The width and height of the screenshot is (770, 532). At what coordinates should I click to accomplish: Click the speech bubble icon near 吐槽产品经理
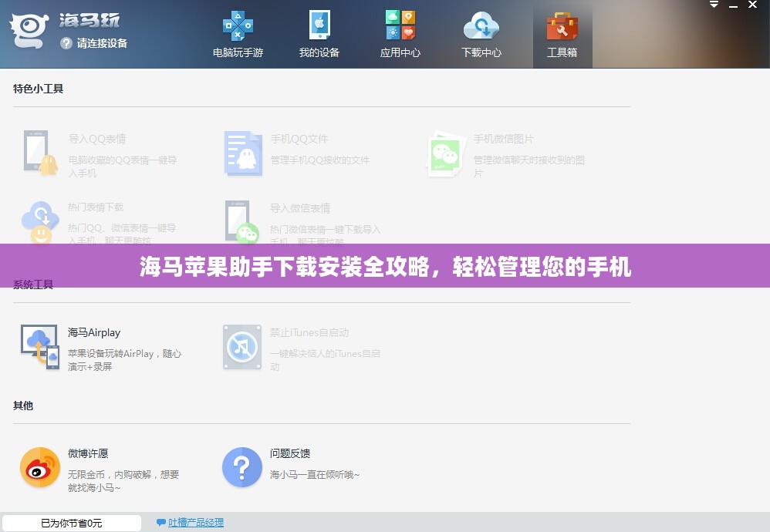pyautogui.click(x=160, y=523)
